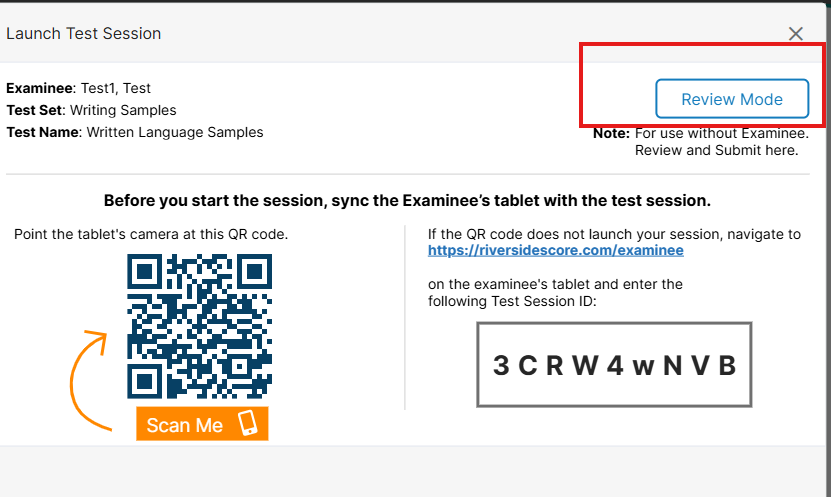
Task: Click the phone icon in Scan Me badge
Action: [x=247, y=424]
